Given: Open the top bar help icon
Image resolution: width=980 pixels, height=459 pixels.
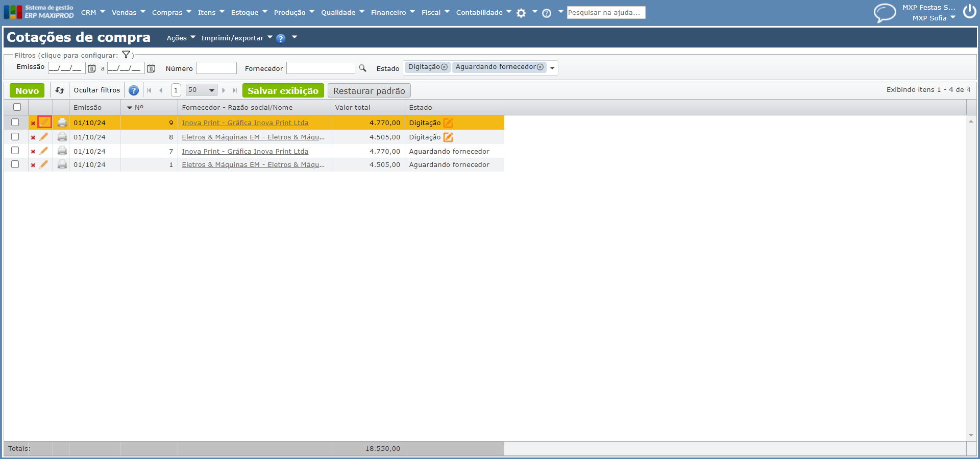Looking at the screenshot, I should click(x=547, y=13).
